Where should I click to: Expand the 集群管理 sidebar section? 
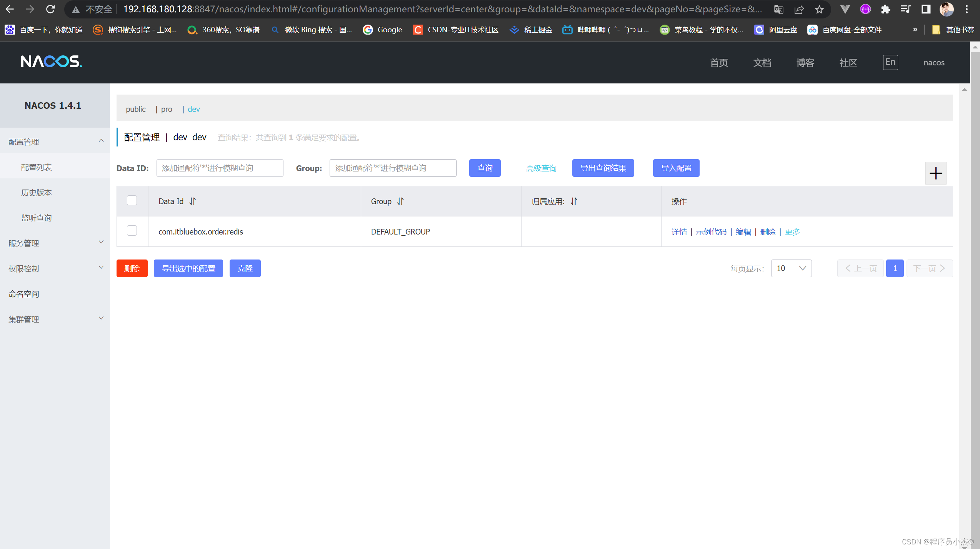(55, 319)
